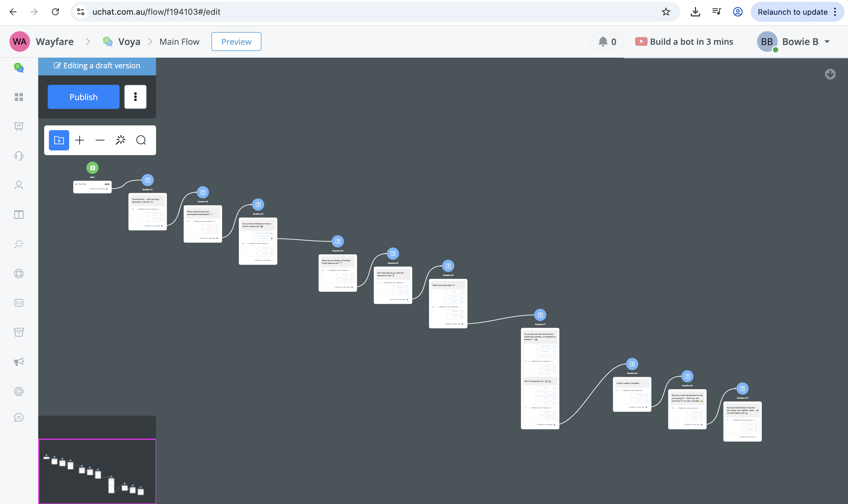Open the flows chat-bubble sidebar icon
The width and height of the screenshot is (848, 504).
[x=19, y=68]
